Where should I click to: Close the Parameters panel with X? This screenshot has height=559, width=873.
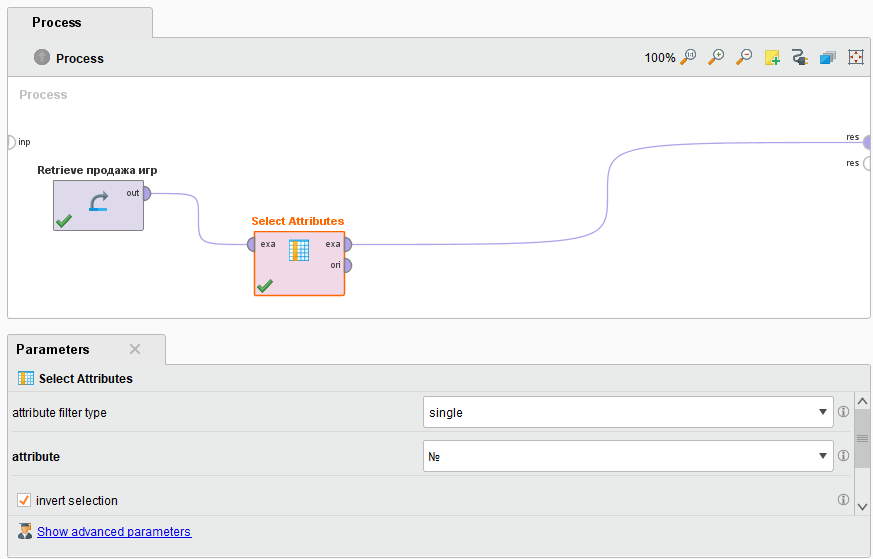(135, 349)
